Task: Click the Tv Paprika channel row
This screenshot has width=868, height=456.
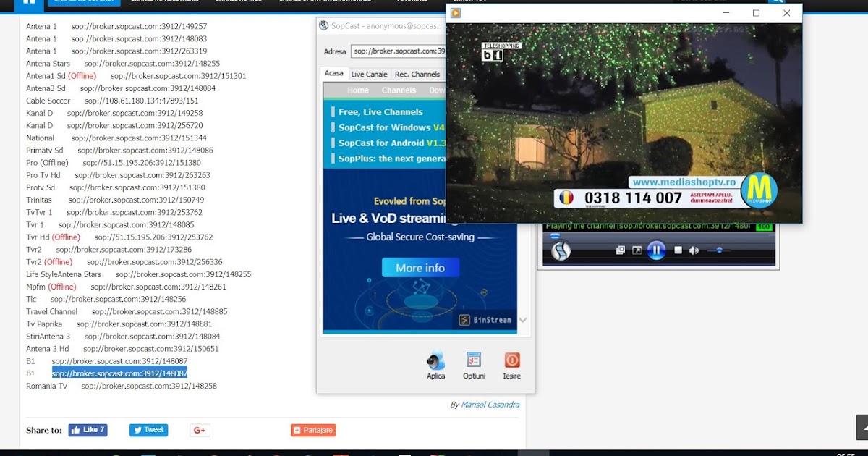Action: (x=119, y=324)
